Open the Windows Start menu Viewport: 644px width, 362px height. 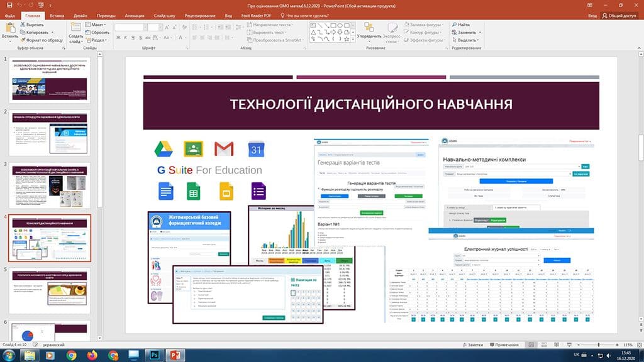click(x=9, y=355)
